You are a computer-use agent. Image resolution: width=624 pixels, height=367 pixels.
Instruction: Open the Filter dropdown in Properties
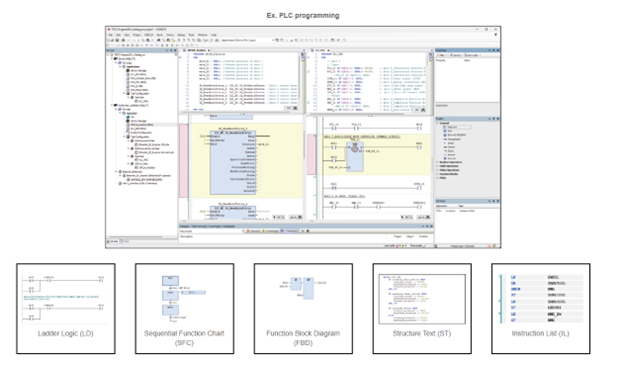click(442, 55)
